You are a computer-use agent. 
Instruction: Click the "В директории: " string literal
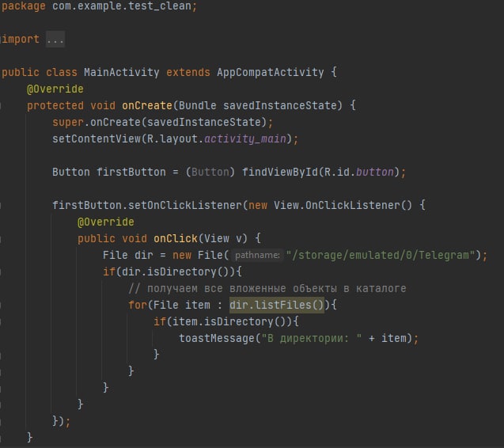[312, 338]
